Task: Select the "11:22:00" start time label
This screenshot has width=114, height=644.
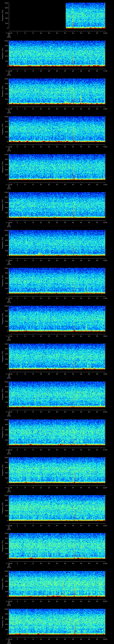Action: [x=9, y=525]
